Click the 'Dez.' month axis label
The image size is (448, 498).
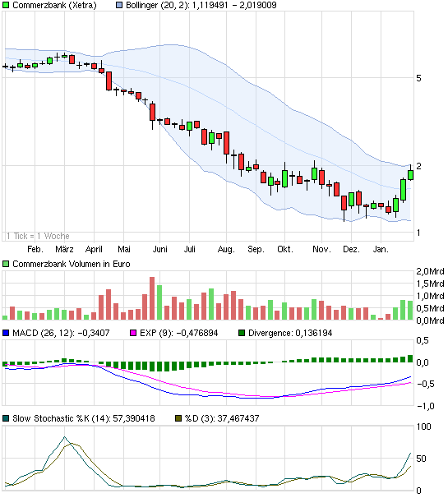coord(351,249)
